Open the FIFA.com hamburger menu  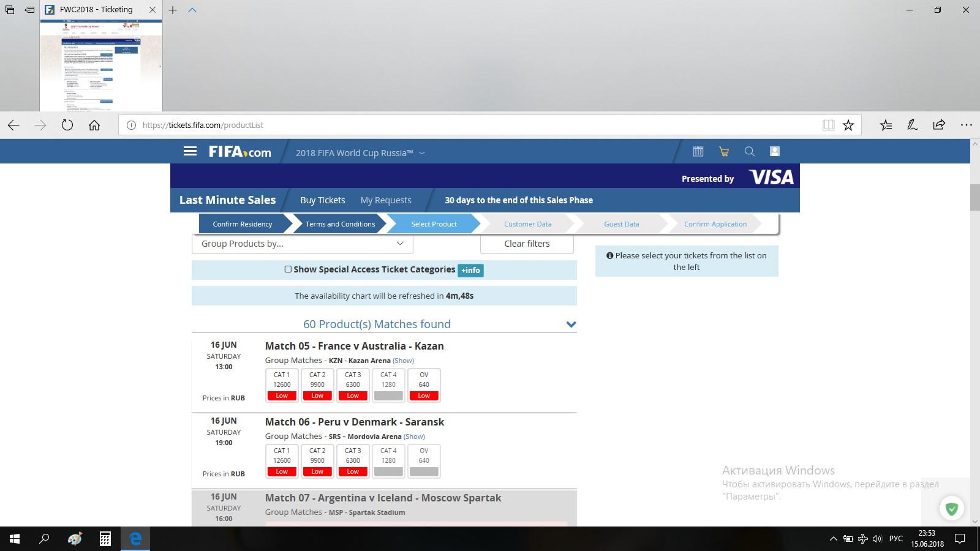click(x=190, y=151)
